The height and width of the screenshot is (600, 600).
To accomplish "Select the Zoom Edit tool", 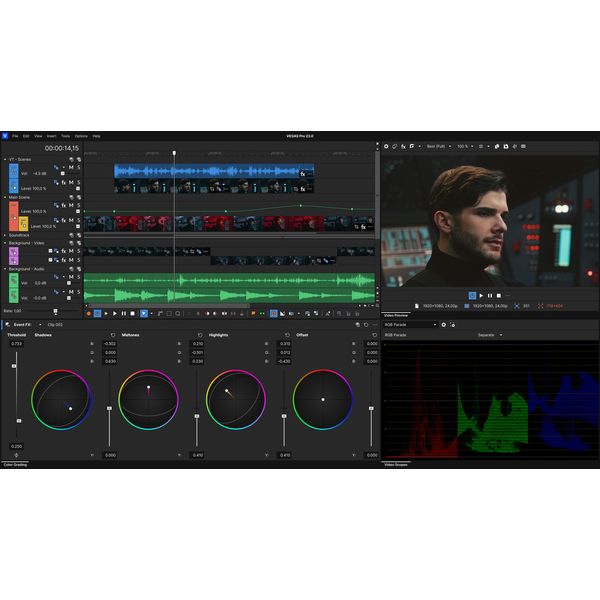I will [x=178, y=314].
